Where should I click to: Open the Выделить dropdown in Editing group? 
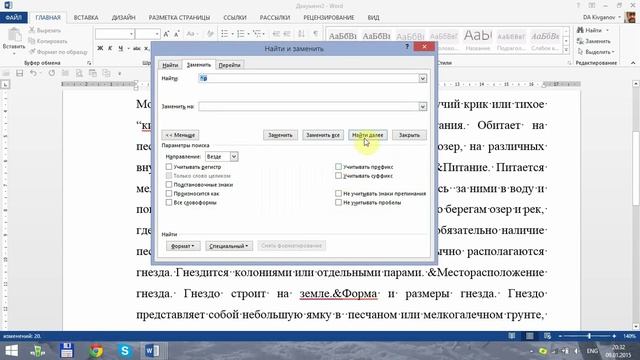pyautogui.click(x=596, y=52)
